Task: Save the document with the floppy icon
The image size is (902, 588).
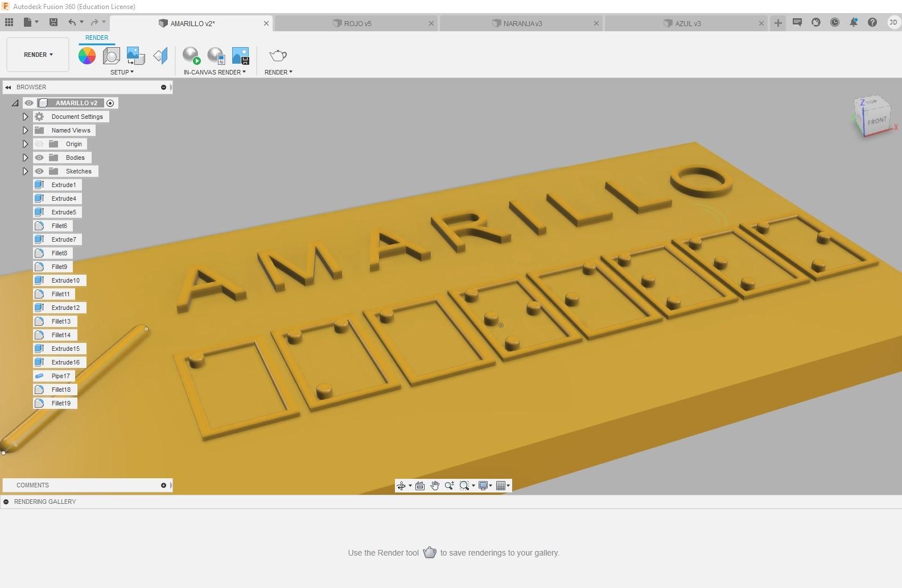Action: 53,22
